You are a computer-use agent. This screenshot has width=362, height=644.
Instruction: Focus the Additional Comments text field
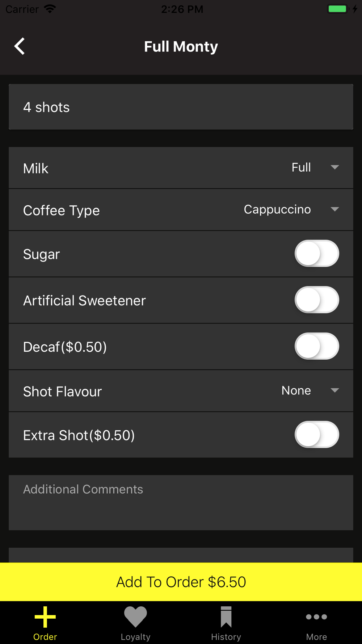tap(181, 503)
